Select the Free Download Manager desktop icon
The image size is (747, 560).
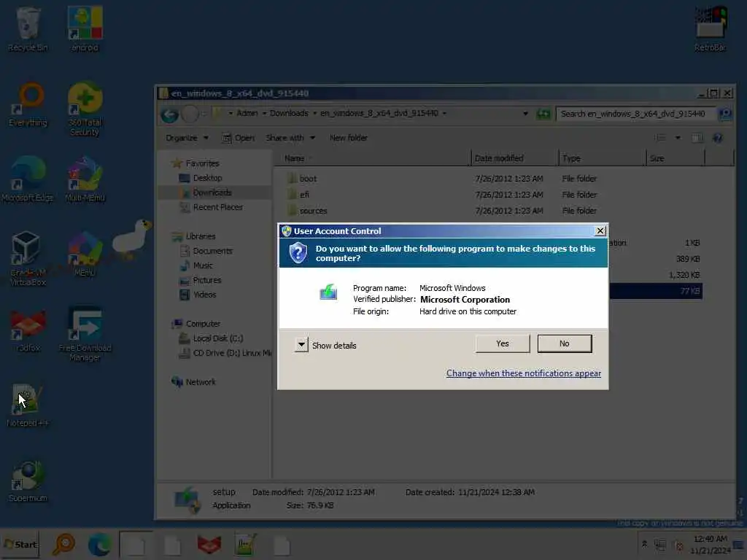(85, 334)
